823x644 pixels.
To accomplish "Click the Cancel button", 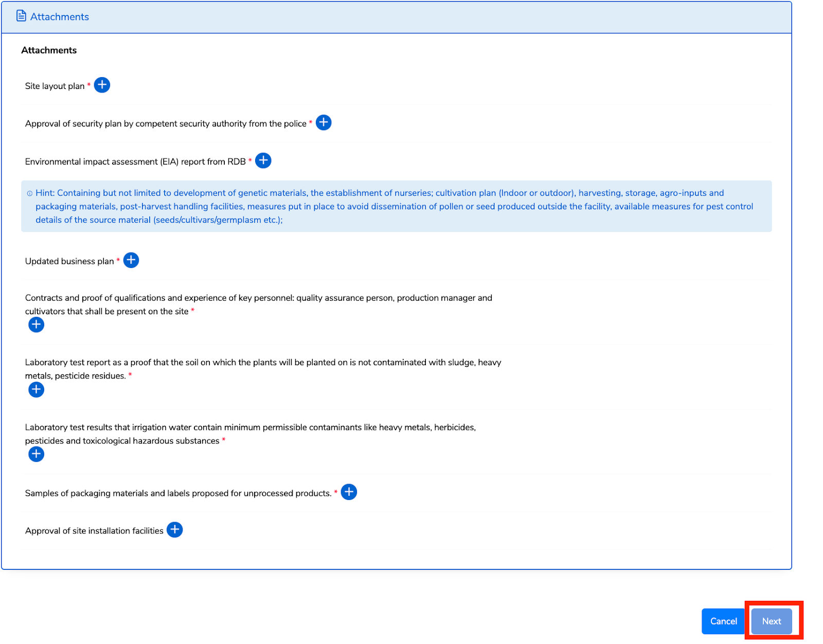I will [723, 621].
